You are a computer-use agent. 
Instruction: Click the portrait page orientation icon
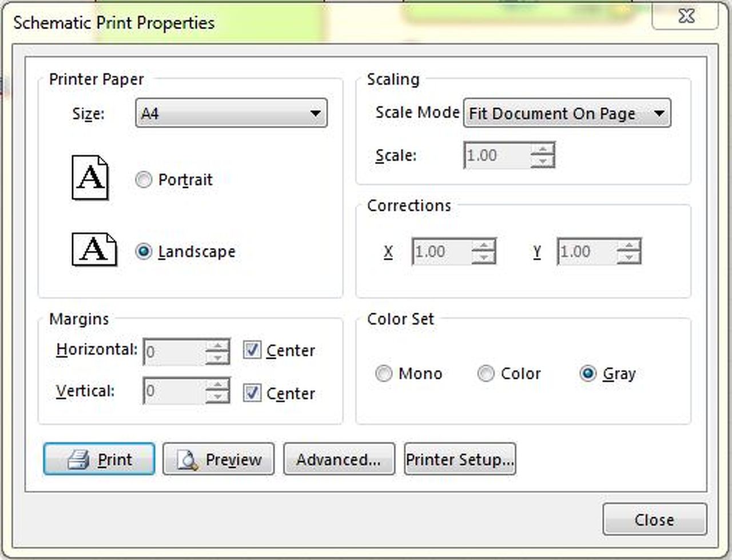pos(90,178)
